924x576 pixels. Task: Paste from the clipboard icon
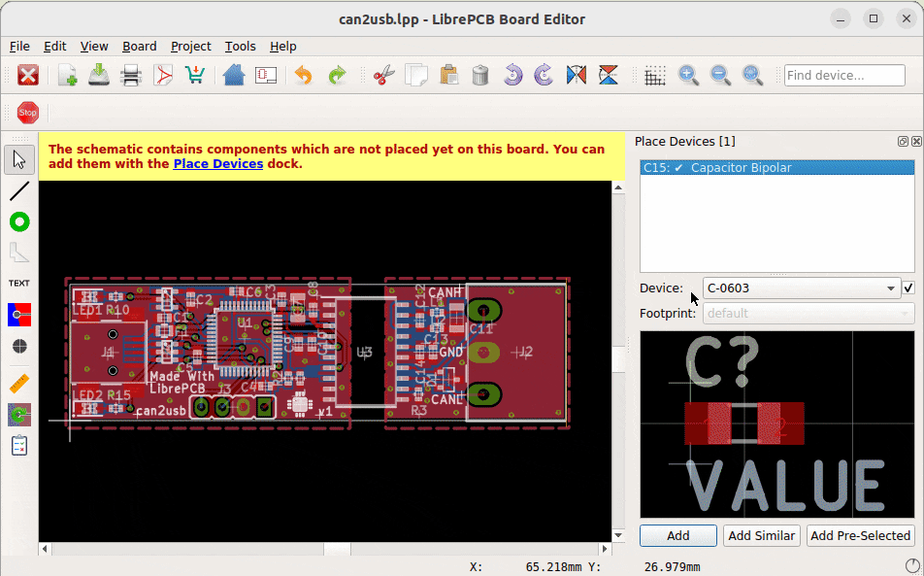449,76
